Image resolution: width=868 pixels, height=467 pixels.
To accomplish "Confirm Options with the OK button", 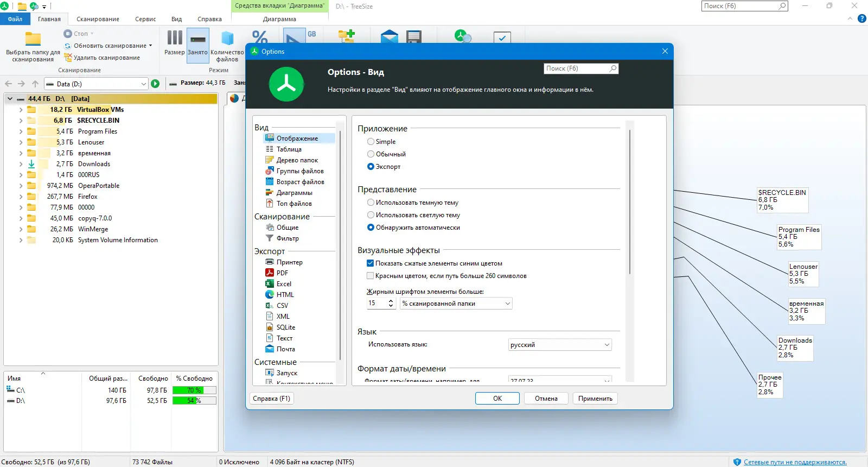I will [x=497, y=399].
